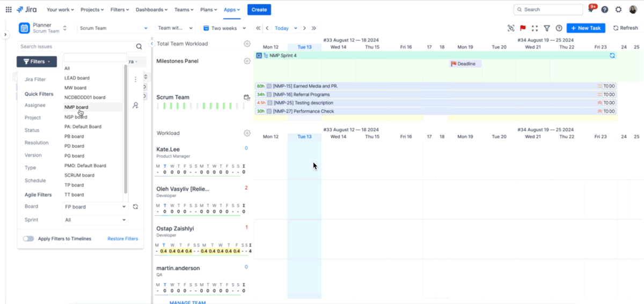Open Jira notifications bell

(591, 10)
